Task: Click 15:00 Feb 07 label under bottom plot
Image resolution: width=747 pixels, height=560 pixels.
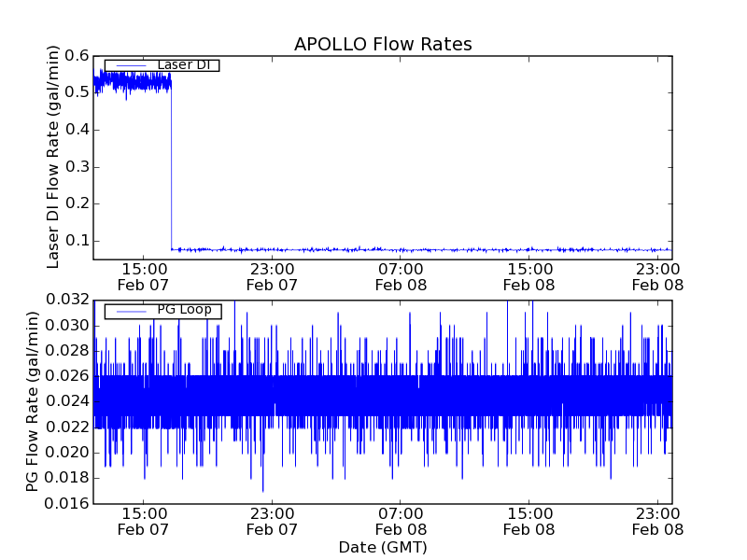Action: pos(143,521)
